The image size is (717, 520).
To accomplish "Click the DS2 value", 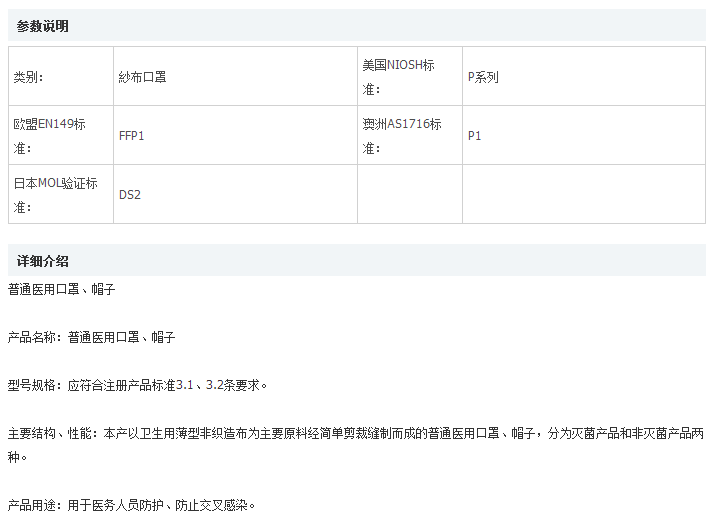I will (x=130, y=195).
